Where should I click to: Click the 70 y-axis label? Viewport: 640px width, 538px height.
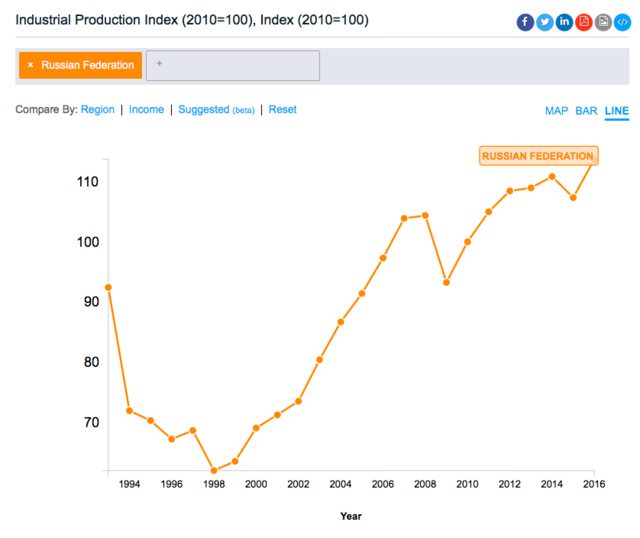(91, 422)
